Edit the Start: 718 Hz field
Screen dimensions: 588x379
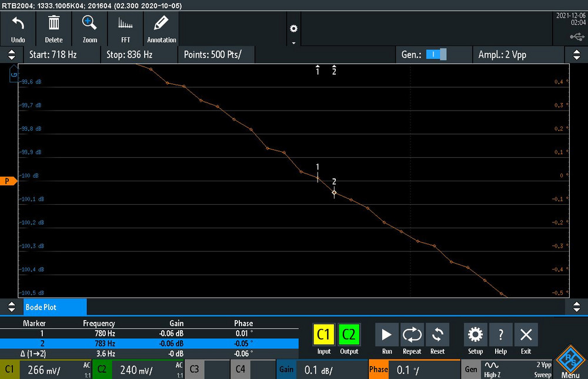click(x=62, y=55)
